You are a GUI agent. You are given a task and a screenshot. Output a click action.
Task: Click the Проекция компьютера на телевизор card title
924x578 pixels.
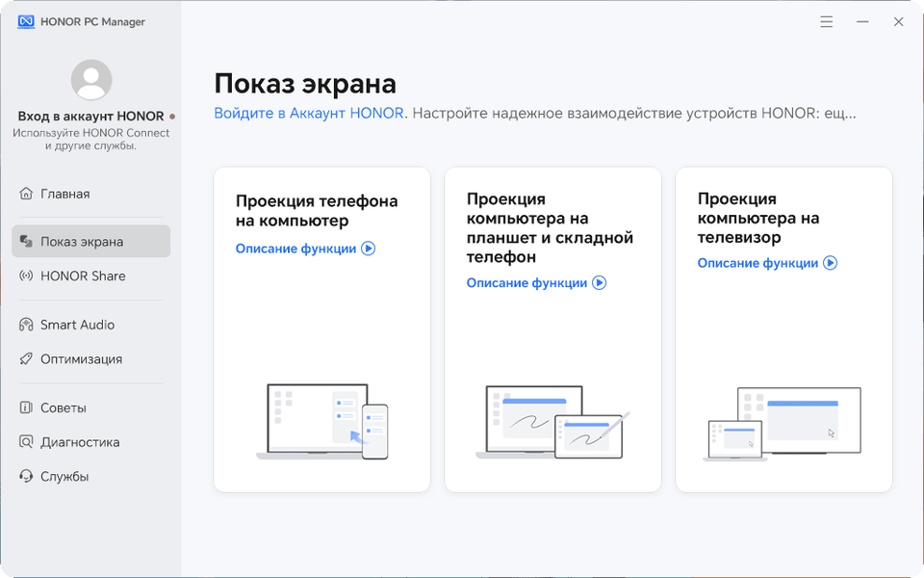[x=758, y=218]
